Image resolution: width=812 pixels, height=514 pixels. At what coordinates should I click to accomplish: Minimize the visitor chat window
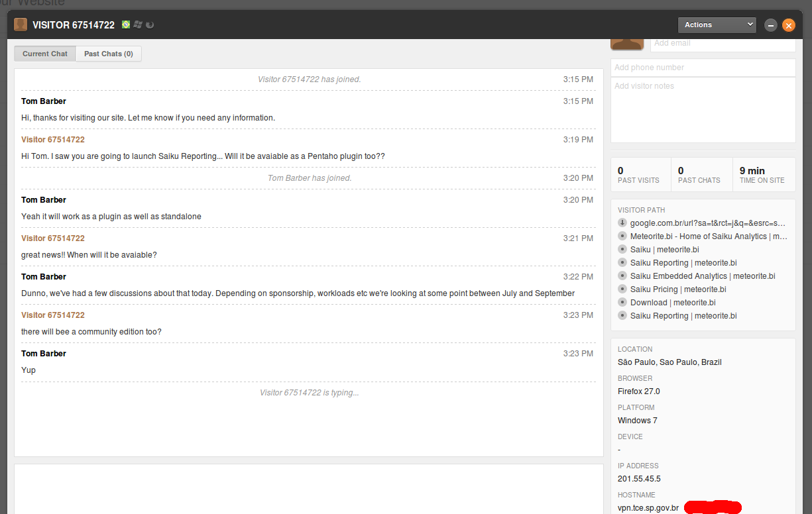pyautogui.click(x=770, y=25)
